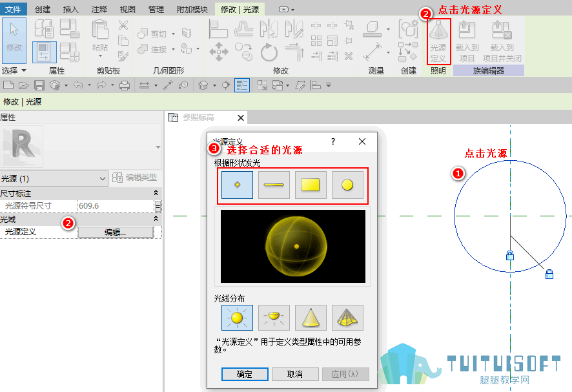
Task: Click the Delete X icon in Modify panel
Action: coord(349,56)
